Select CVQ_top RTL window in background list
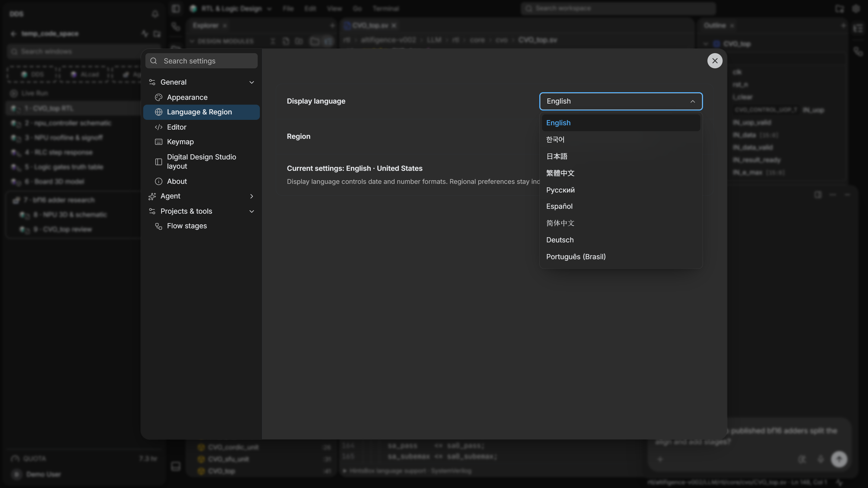This screenshot has width=868, height=488. tap(74, 108)
